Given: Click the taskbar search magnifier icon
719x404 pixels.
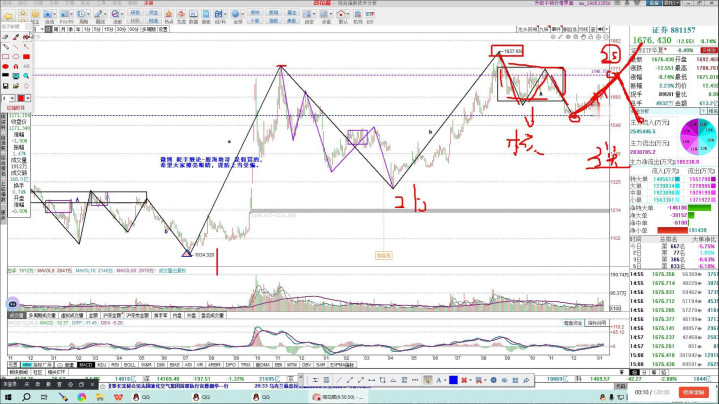Looking at the screenshot, I should coord(26,397).
